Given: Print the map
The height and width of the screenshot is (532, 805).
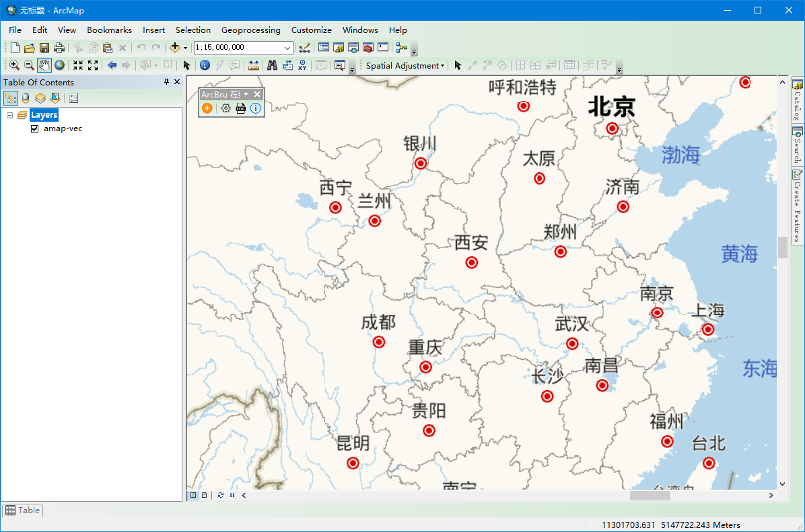Looking at the screenshot, I should pyautogui.click(x=59, y=48).
